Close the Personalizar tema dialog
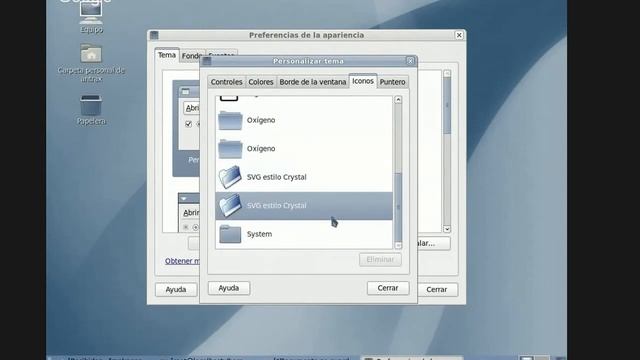The image size is (640, 360). (410, 61)
